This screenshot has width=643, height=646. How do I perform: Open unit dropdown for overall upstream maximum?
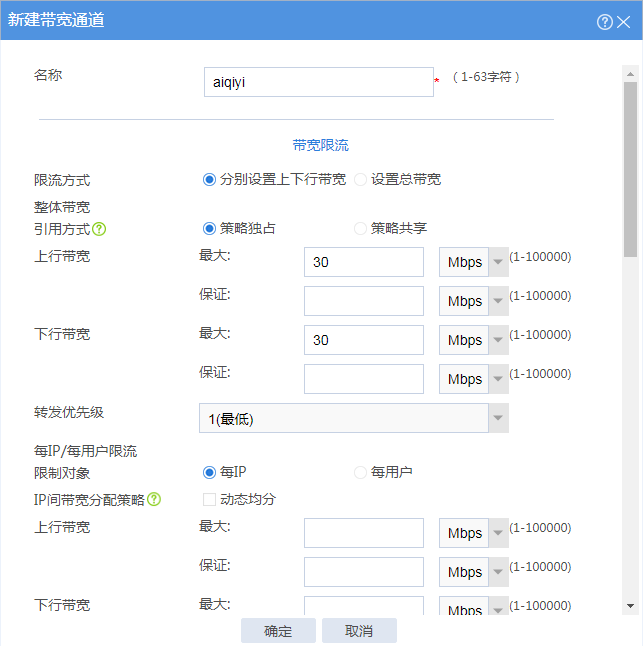click(x=498, y=263)
